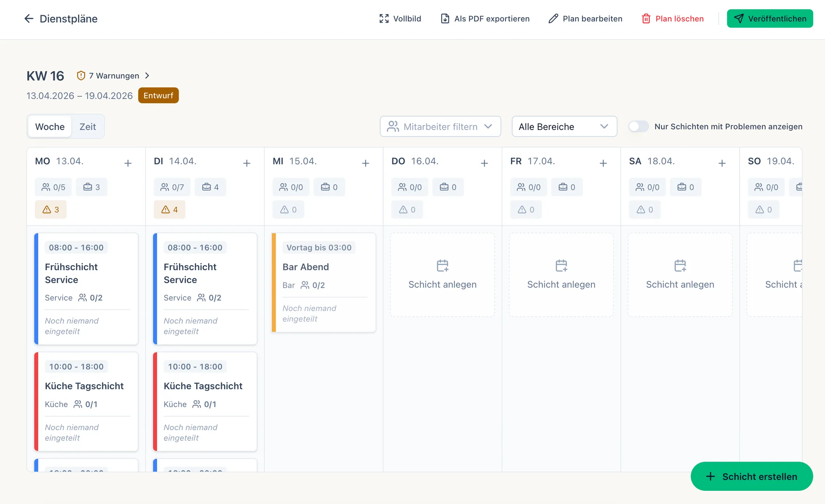Click the calendar icon in Thursday's empty slot

442,266
